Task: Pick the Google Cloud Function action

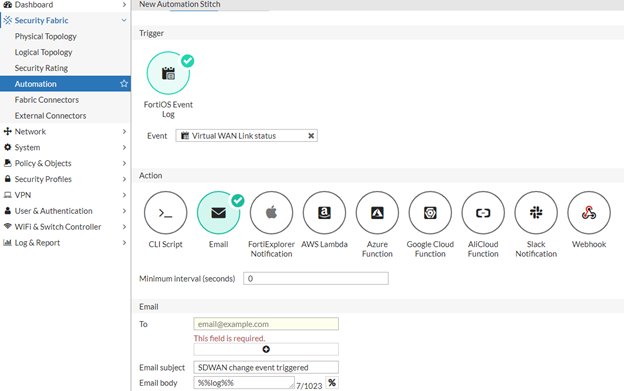Action: (430, 213)
